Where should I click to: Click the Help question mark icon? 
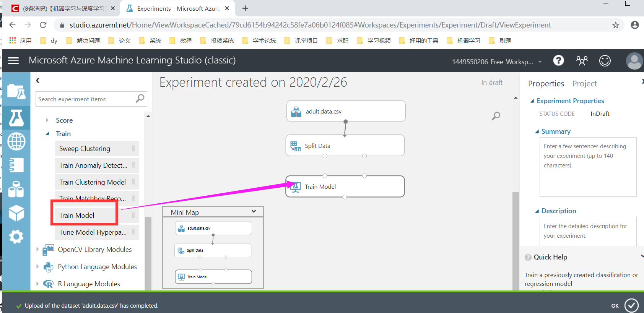(558, 60)
